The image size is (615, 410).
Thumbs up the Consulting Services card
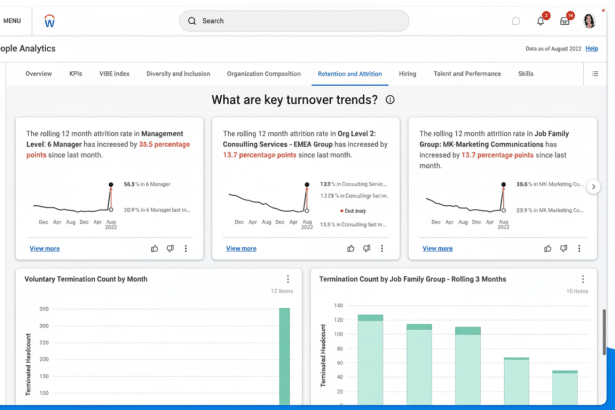tap(351, 248)
